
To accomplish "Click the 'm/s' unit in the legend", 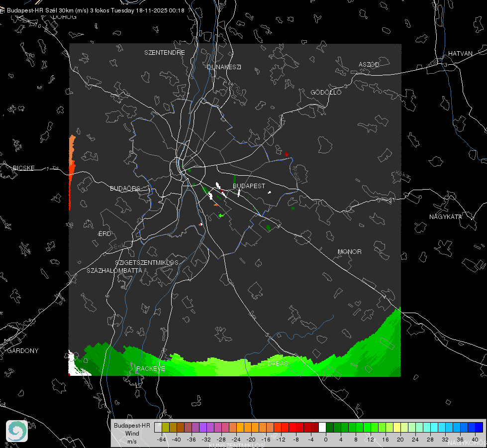I will [132, 441].
